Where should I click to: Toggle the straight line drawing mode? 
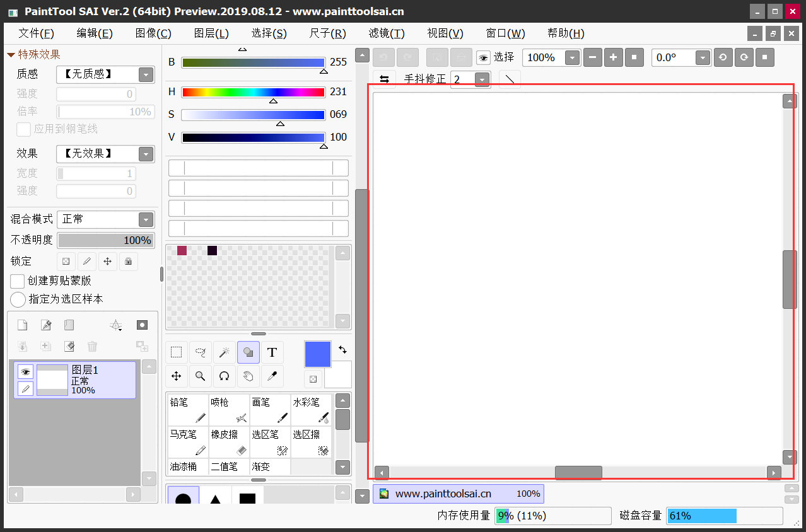(x=510, y=79)
